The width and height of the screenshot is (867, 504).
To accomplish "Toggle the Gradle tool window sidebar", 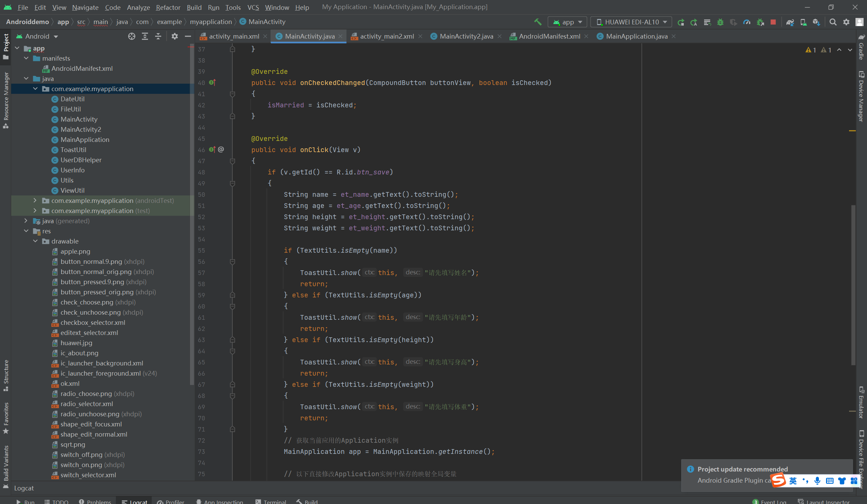I will [861, 47].
